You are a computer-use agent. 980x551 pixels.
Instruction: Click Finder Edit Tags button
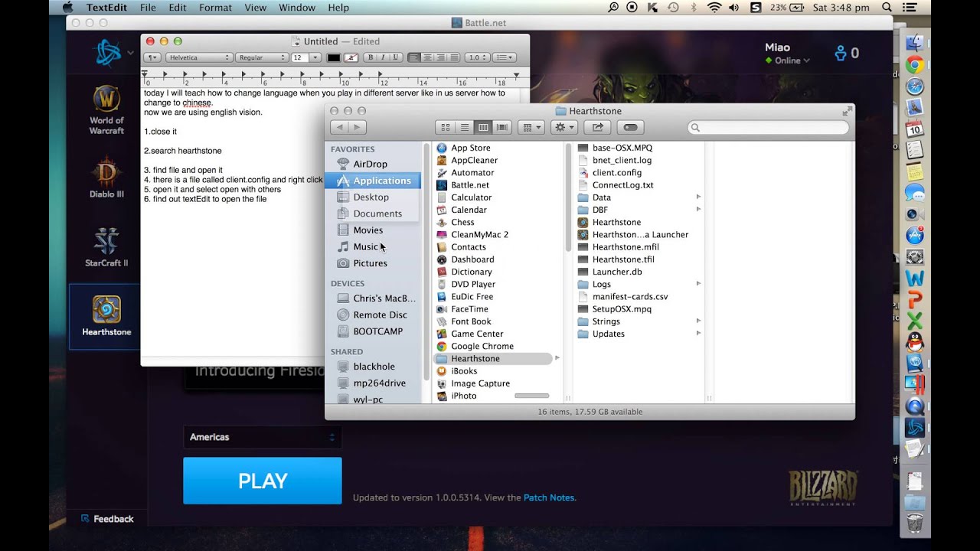(x=632, y=127)
